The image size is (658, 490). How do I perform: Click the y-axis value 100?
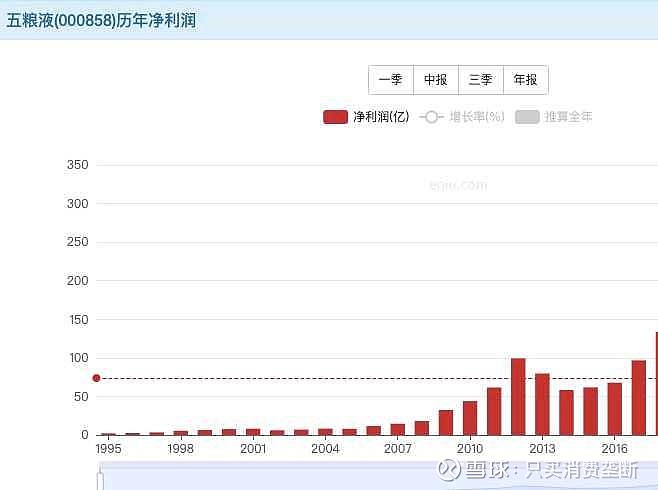[79, 358]
